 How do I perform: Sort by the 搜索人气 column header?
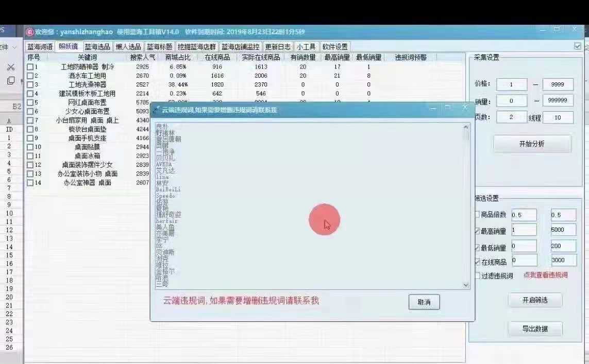coord(143,58)
